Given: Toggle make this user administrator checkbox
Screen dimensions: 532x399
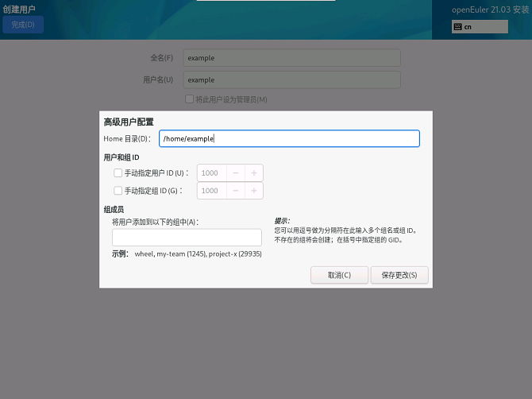Looking at the screenshot, I should tap(189, 99).
